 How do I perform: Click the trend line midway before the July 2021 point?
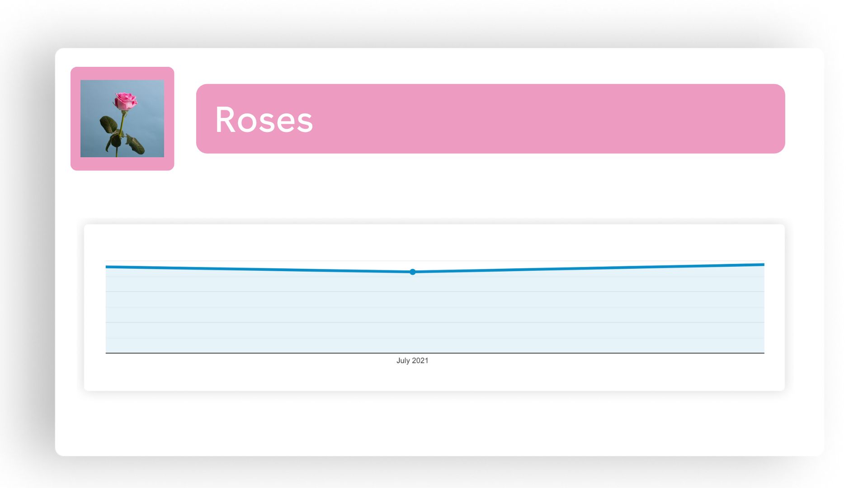pos(259,269)
